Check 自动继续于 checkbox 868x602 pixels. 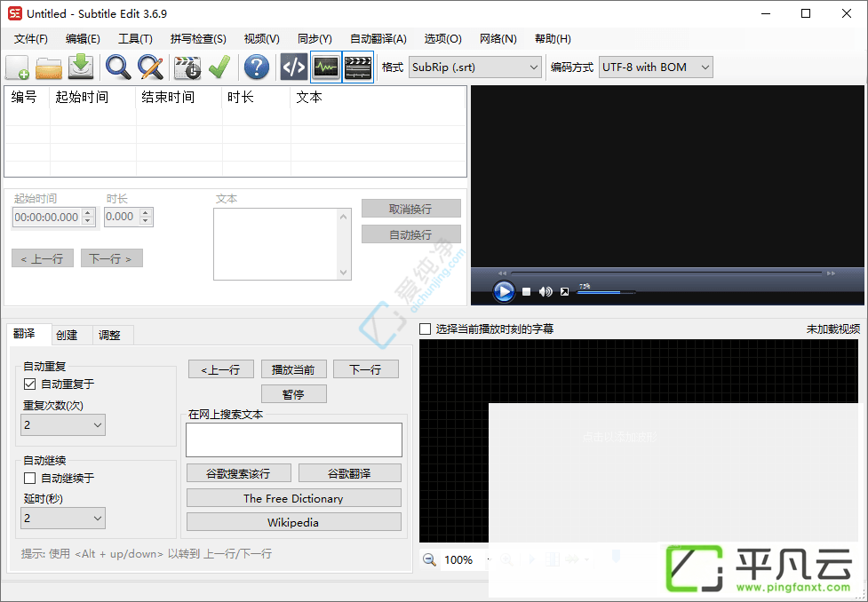(30, 478)
